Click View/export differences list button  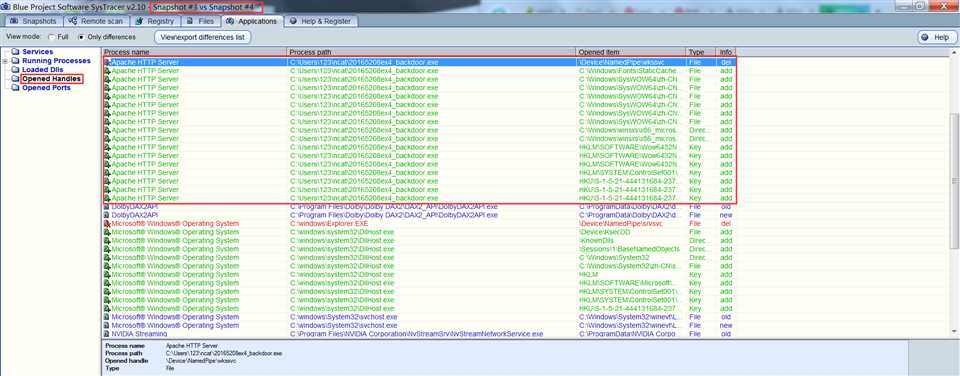click(203, 37)
